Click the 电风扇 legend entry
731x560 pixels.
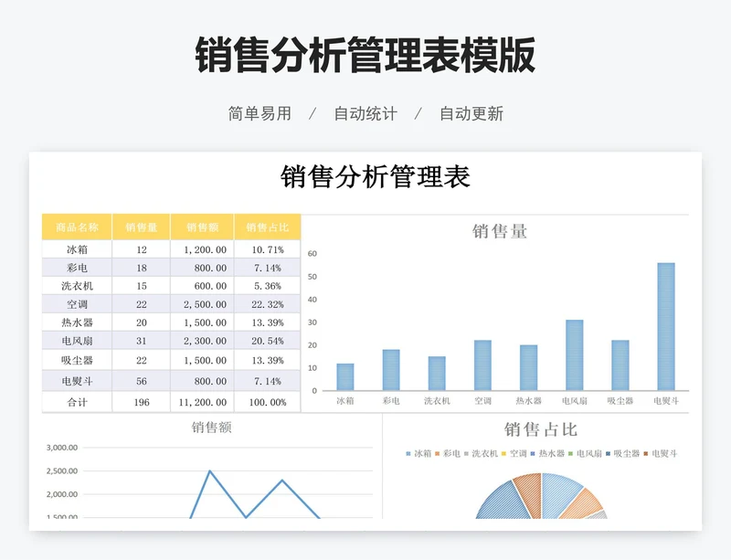(x=585, y=453)
